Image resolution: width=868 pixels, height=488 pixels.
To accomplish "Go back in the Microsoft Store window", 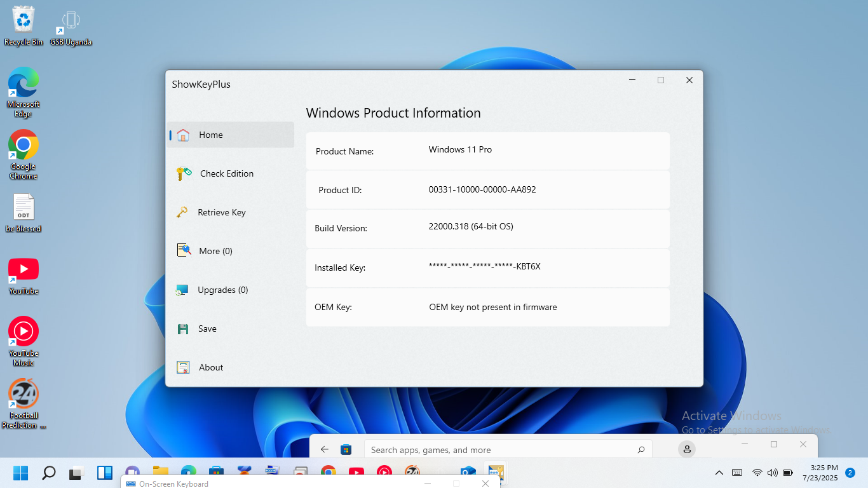I will (x=325, y=449).
